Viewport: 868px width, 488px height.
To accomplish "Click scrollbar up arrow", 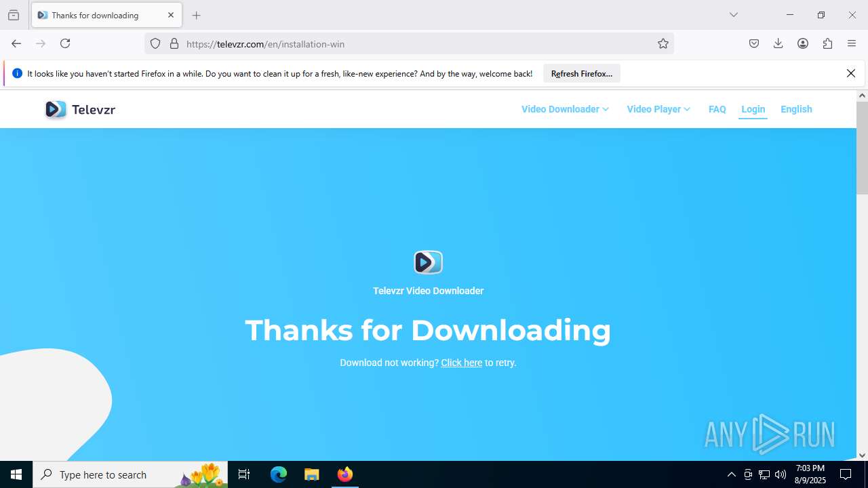I will pos(862,95).
